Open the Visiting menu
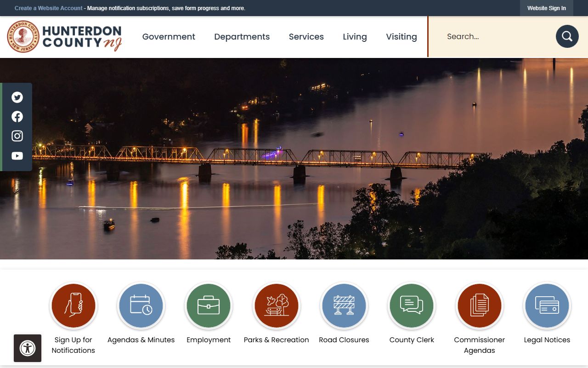588x368 pixels. [401, 37]
